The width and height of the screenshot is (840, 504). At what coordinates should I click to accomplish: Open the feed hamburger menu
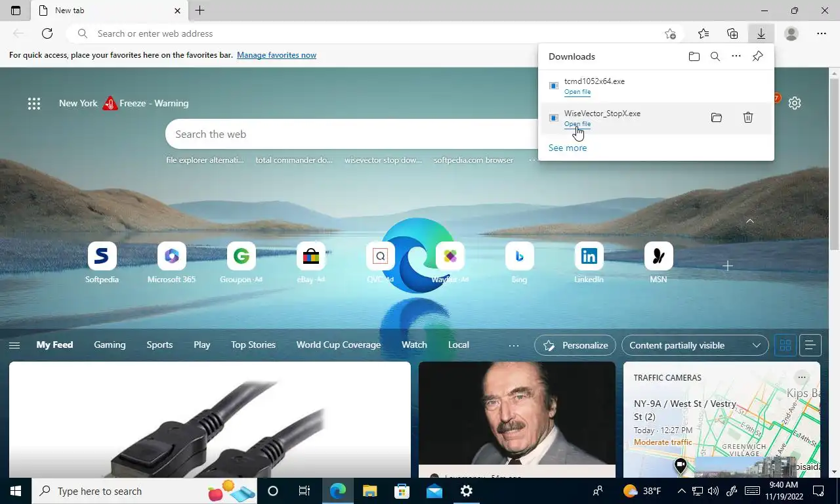click(x=14, y=345)
